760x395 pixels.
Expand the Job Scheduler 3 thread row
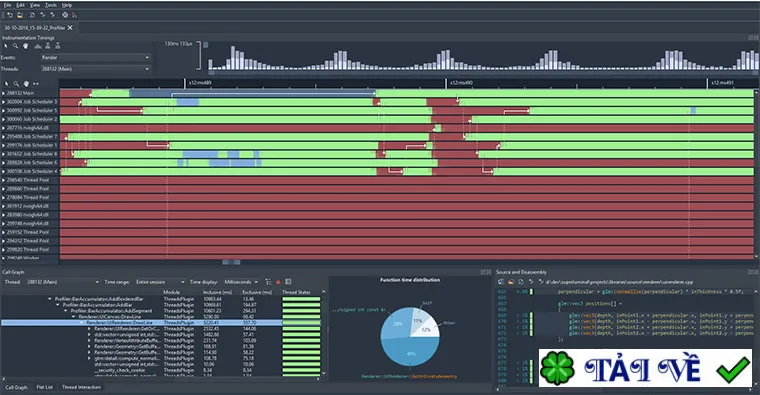[x=3, y=102]
